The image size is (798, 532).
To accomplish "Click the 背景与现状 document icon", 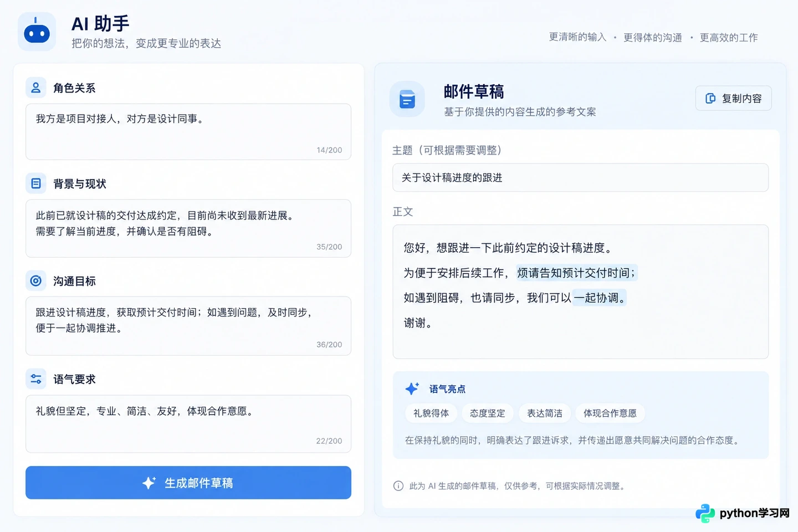I will click(36, 183).
